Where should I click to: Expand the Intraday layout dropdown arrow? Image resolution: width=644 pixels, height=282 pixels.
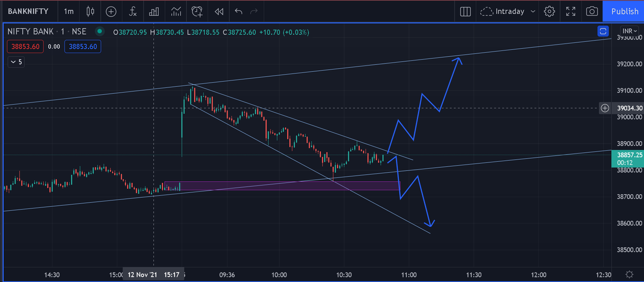(532, 11)
